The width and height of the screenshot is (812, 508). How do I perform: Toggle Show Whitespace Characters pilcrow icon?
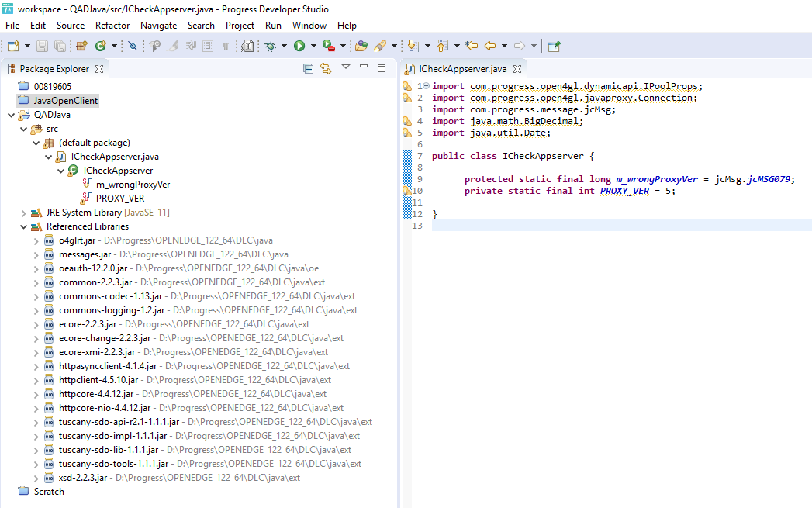coord(225,46)
